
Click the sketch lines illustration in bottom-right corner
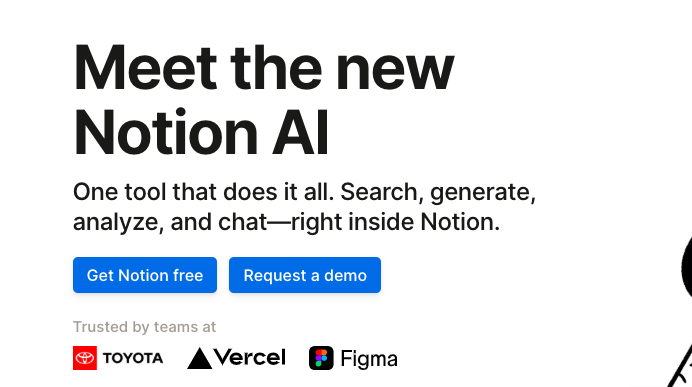pyautogui.click(x=681, y=366)
